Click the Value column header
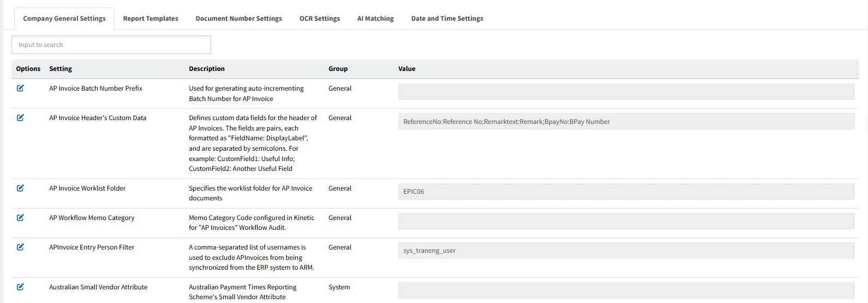Image resolution: width=868 pixels, height=303 pixels. click(x=406, y=69)
